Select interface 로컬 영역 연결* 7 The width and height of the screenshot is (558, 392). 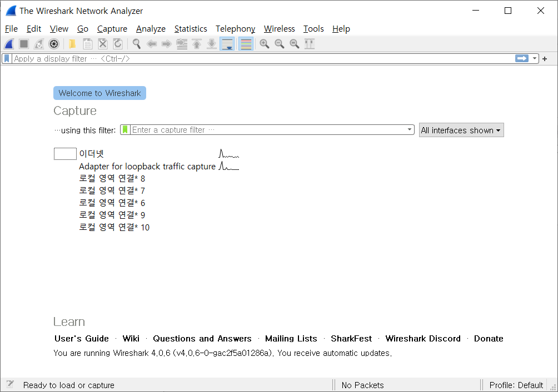(x=112, y=190)
